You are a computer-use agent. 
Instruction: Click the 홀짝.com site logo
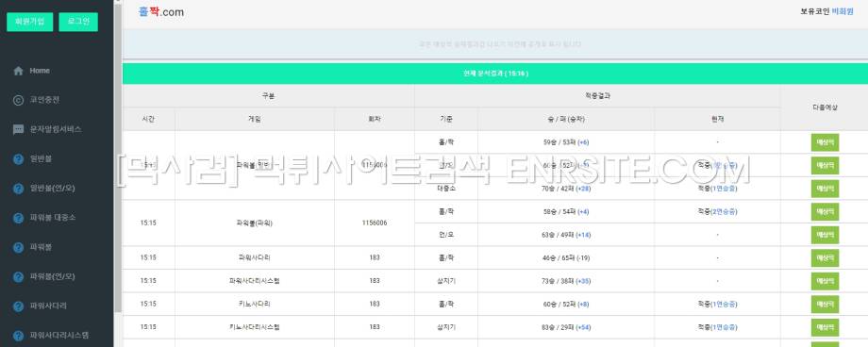161,12
